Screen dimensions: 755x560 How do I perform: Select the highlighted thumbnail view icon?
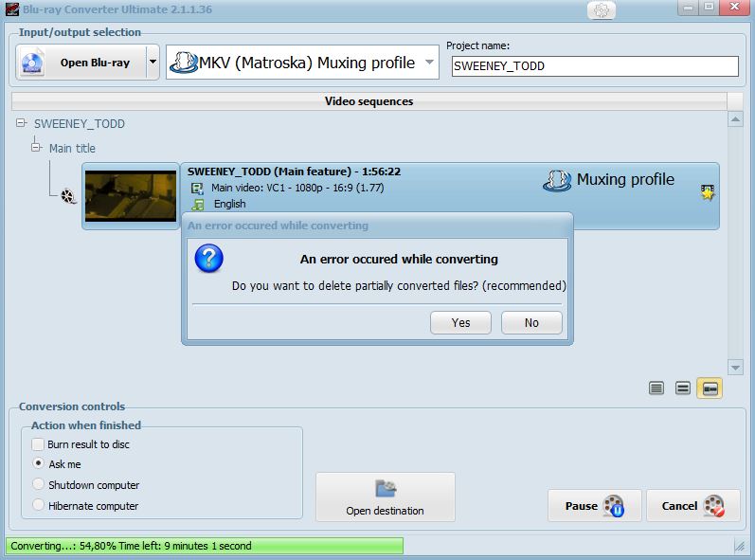[710, 388]
